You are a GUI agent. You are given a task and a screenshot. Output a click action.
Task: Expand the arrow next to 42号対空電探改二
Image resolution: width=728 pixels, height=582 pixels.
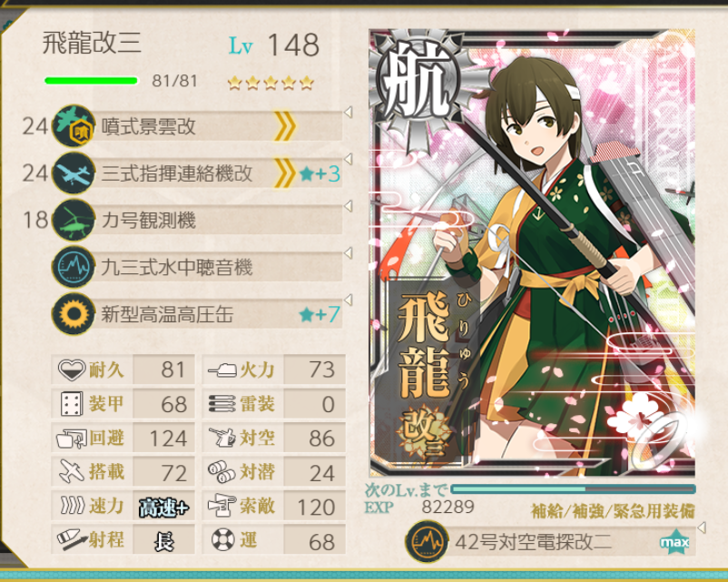click(702, 528)
